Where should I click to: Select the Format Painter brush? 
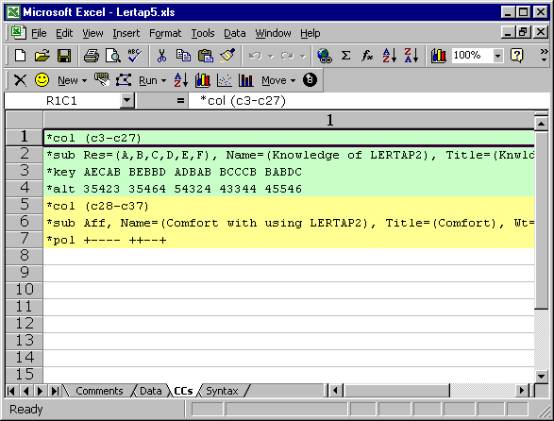click(227, 56)
